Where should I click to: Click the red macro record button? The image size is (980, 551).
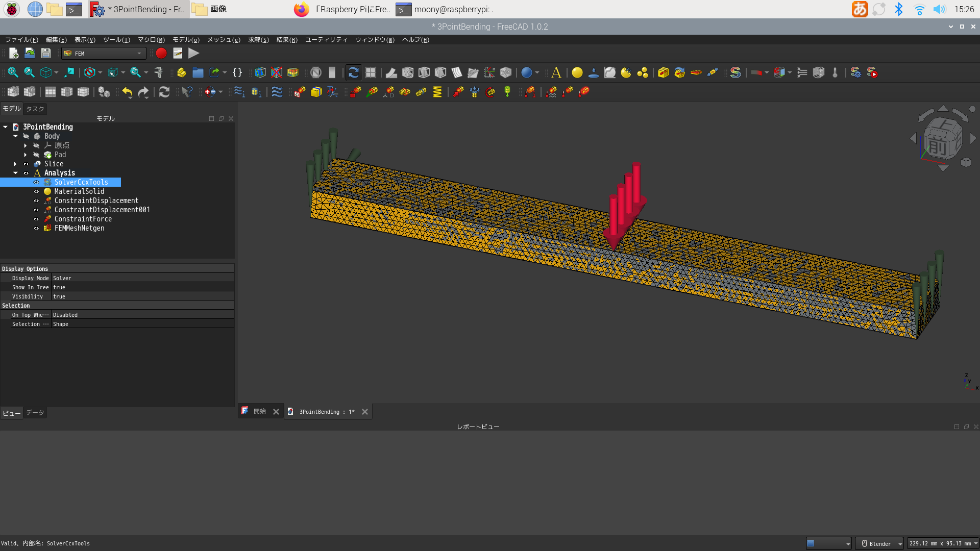pyautogui.click(x=161, y=53)
